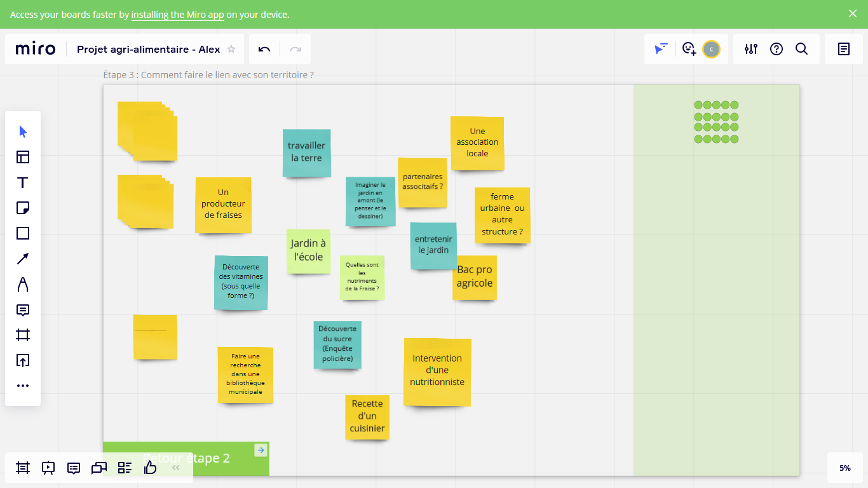Open the Templates tool
The width and height of the screenshot is (868, 488).
point(23,157)
